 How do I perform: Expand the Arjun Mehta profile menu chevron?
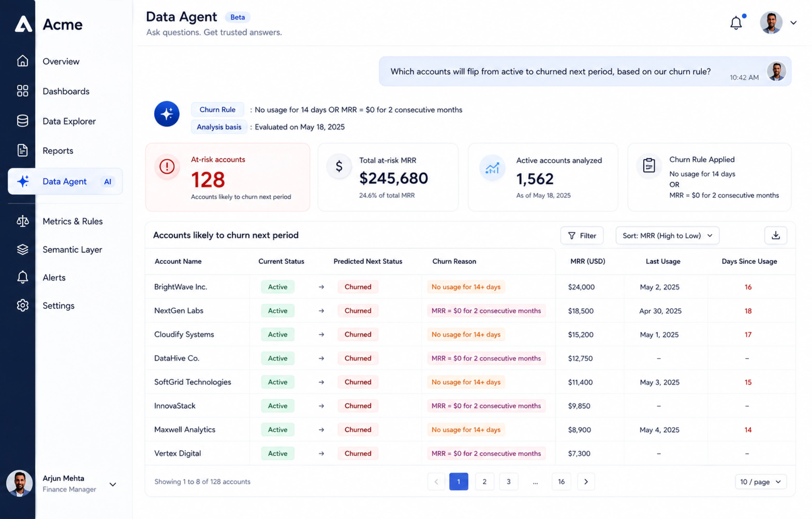pos(113,484)
